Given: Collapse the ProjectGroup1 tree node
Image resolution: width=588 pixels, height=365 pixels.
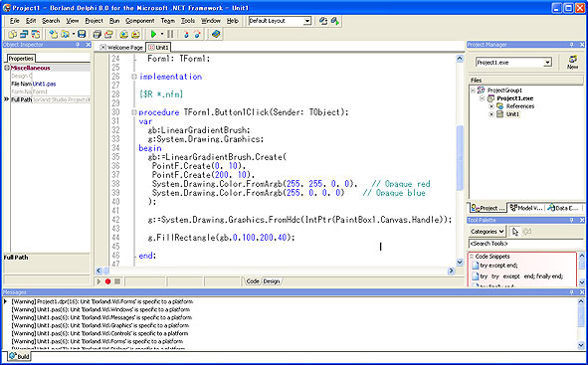Looking at the screenshot, I should [473, 91].
